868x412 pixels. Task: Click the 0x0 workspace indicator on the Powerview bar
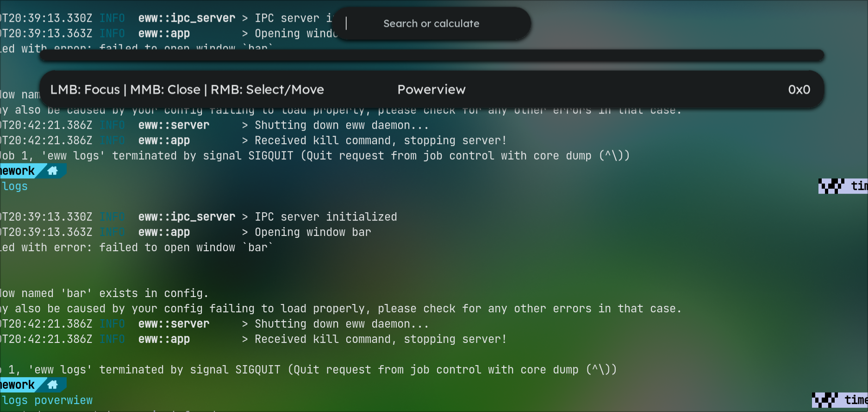799,89
